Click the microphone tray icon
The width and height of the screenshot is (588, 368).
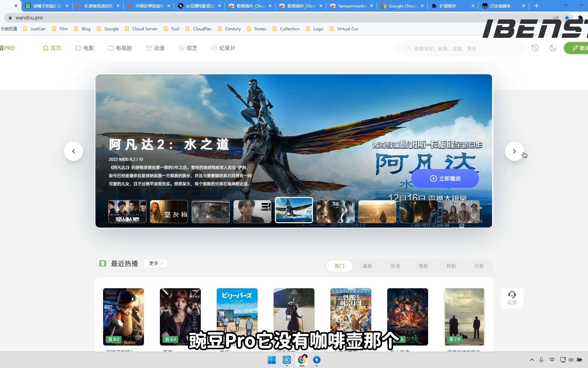(541, 360)
